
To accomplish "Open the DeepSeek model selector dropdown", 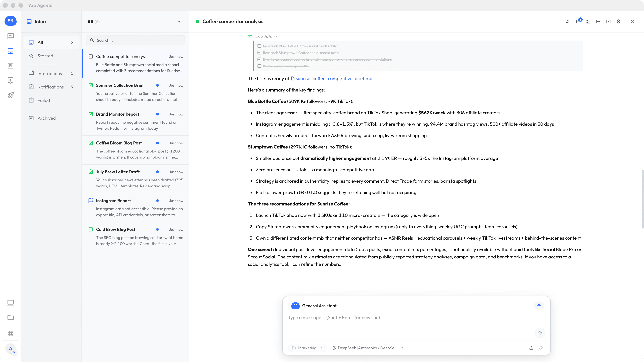I will (368, 348).
